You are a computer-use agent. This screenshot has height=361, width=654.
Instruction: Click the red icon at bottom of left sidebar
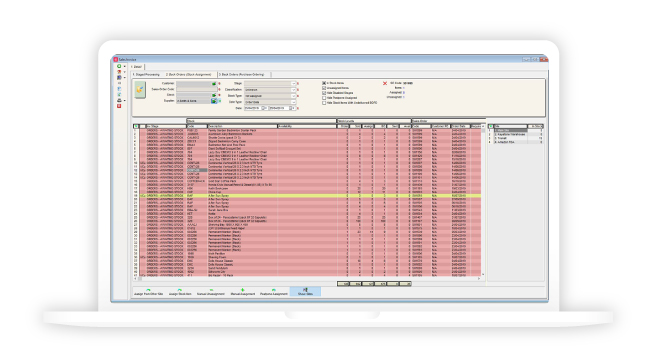tap(119, 106)
